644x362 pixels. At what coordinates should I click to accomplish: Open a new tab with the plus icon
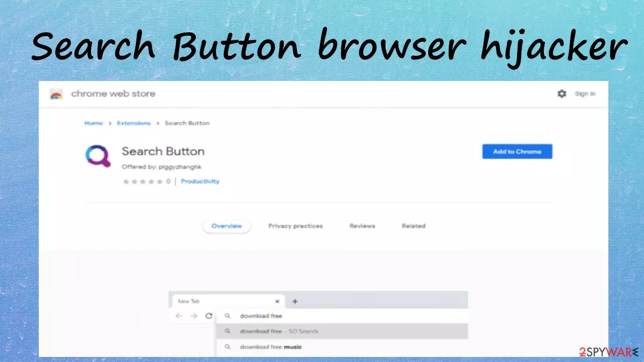click(x=295, y=301)
